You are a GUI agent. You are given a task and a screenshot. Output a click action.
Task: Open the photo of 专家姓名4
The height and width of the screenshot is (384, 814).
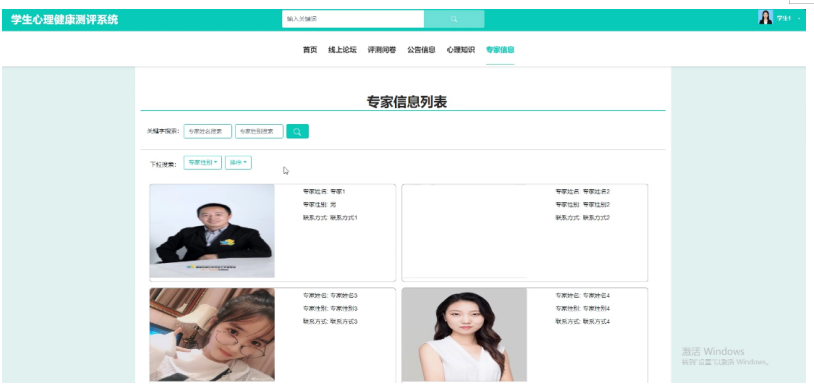(x=464, y=335)
